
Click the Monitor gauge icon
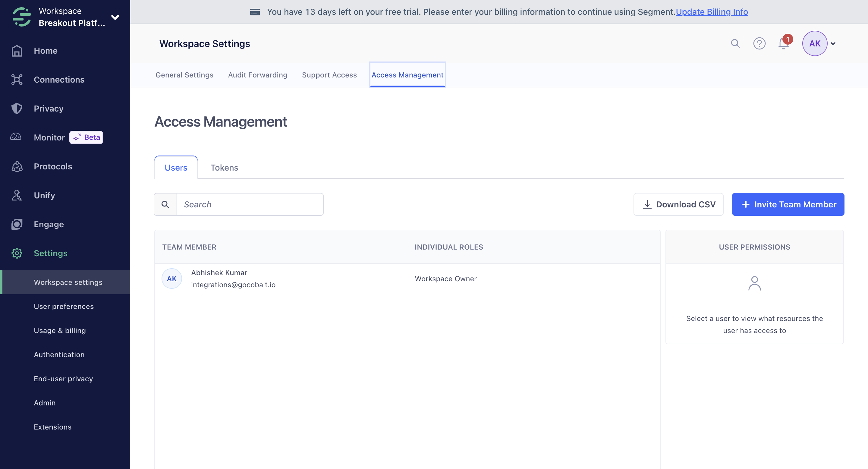pos(16,137)
